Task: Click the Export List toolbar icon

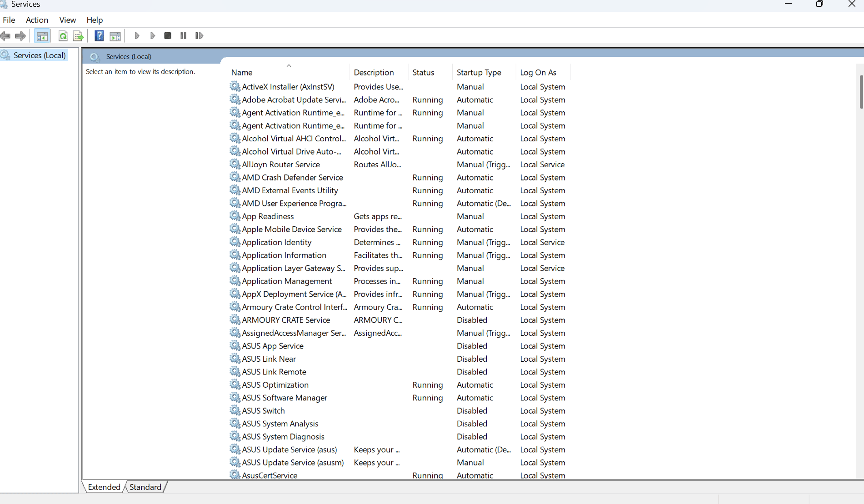Action: [x=78, y=36]
